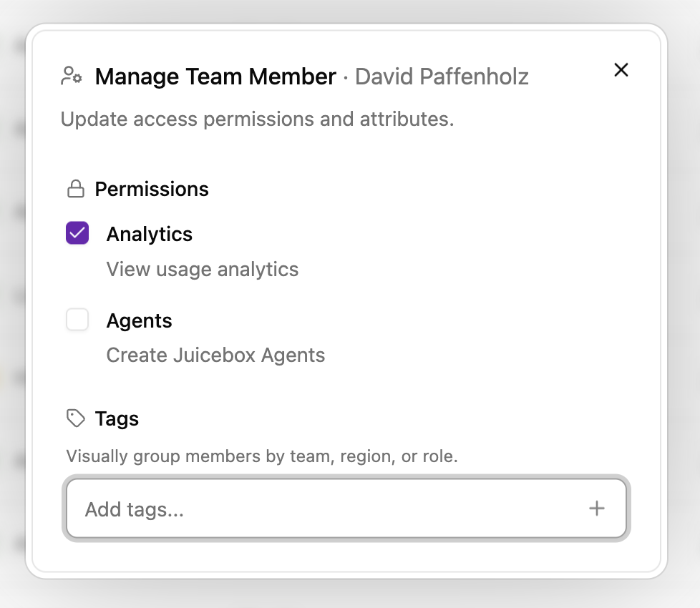The width and height of the screenshot is (700, 608).
Task: Click the lock icon beside Permissions
Action: [x=75, y=189]
